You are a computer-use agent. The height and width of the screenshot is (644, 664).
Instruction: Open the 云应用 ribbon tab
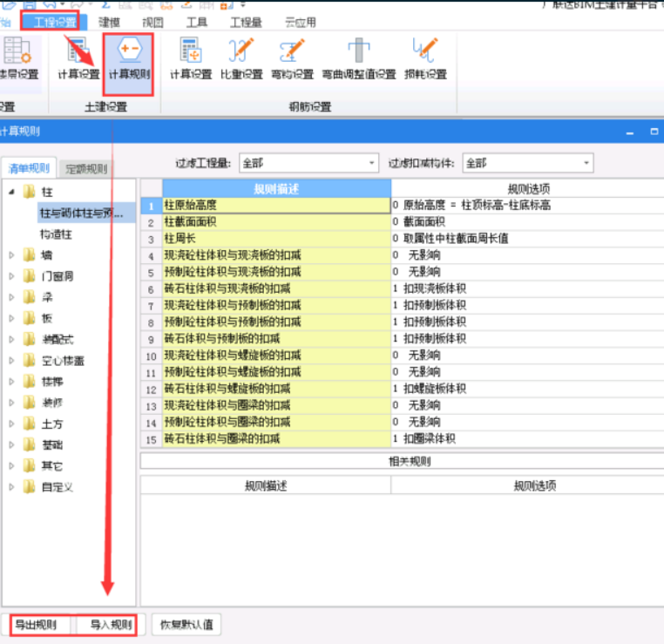pyautogui.click(x=301, y=23)
